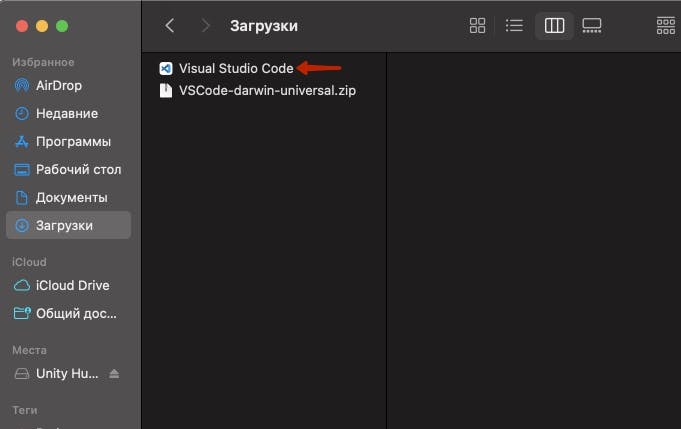The width and height of the screenshot is (681, 429).
Task: Click the AirDrop sidebar icon
Action: (22, 86)
